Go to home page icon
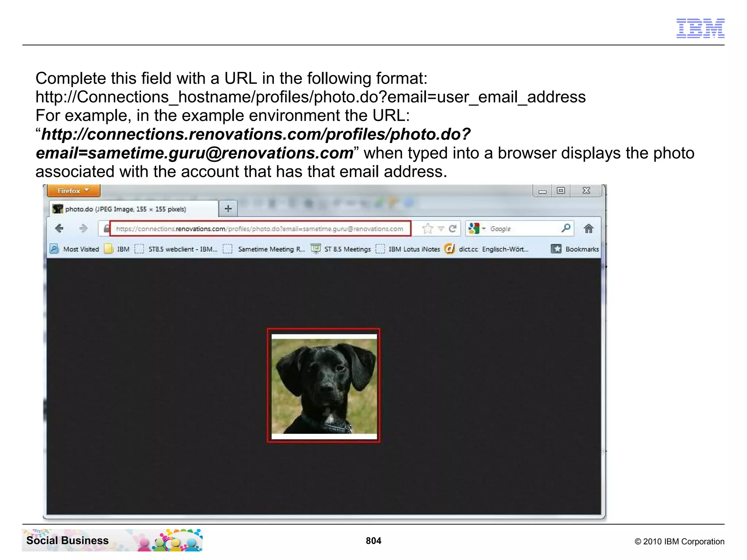Image resolution: width=747 pixels, height=560 pixels. click(x=588, y=229)
